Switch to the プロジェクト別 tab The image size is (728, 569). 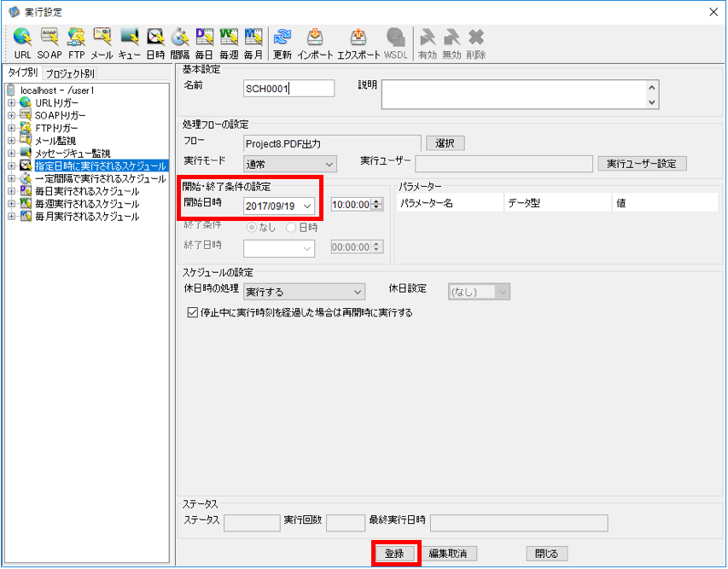pyautogui.click(x=70, y=73)
